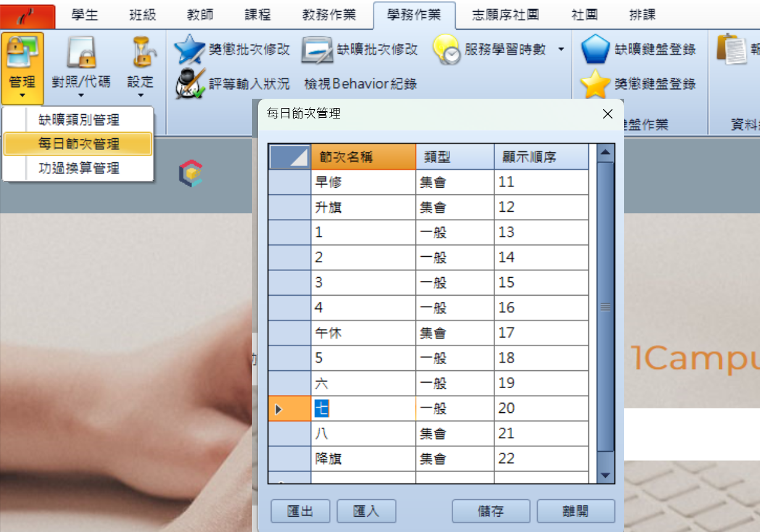760x532 pixels.
Task: Click display order value 16
Action: (541, 308)
